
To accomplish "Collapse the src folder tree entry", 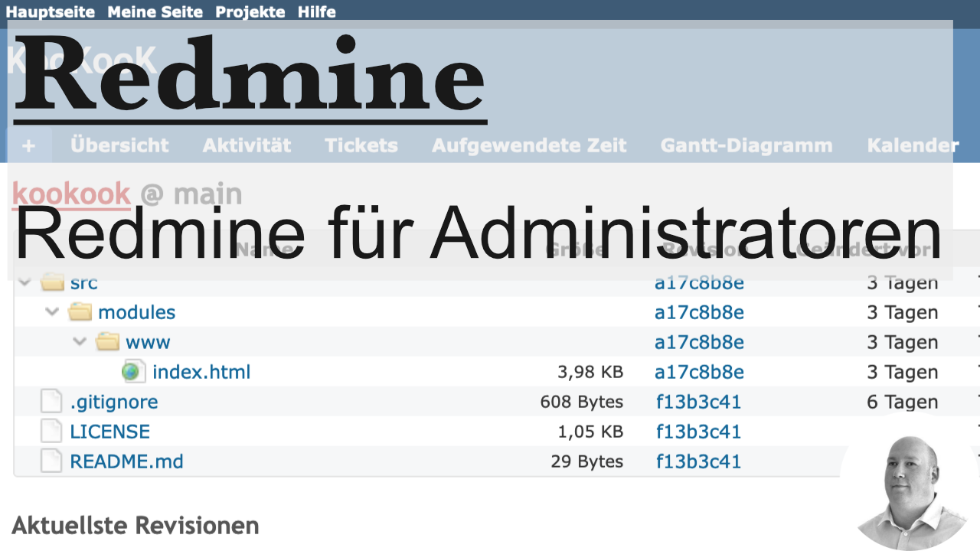I will click(24, 282).
